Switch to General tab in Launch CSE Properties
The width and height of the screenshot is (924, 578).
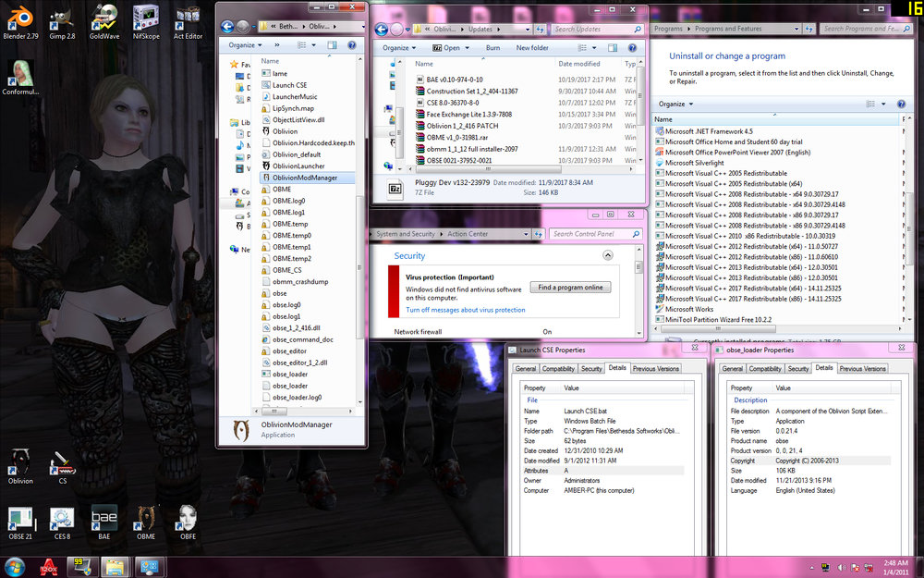pyautogui.click(x=526, y=369)
